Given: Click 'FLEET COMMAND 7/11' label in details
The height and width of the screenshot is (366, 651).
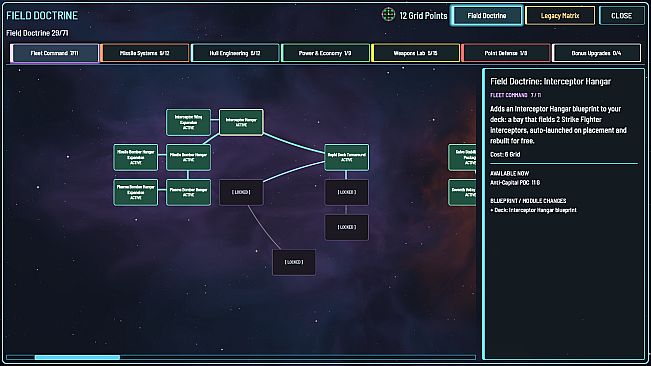Looking at the screenshot, I should point(516,95).
